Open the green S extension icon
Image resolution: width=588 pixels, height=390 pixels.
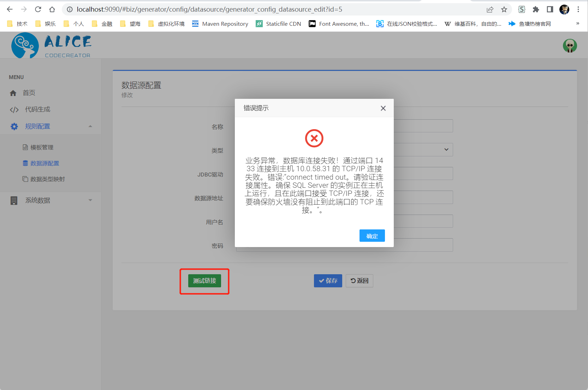pyautogui.click(x=522, y=10)
